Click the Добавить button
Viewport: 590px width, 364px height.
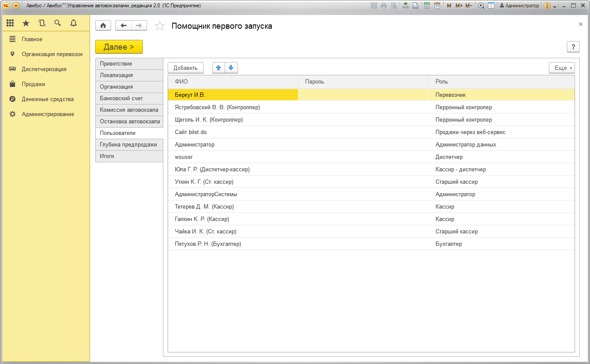point(185,68)
